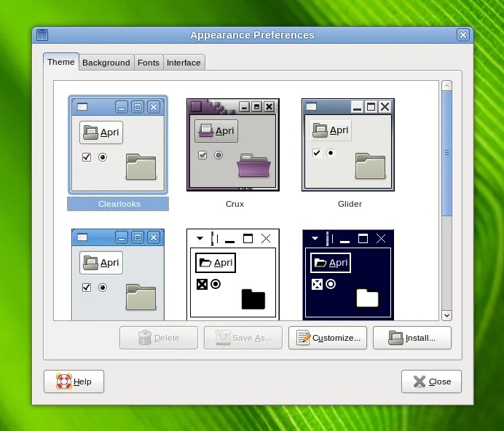Click the trash can icon on Delete
The height and width of the screenshot is (431, 504).
click(145, 338)
